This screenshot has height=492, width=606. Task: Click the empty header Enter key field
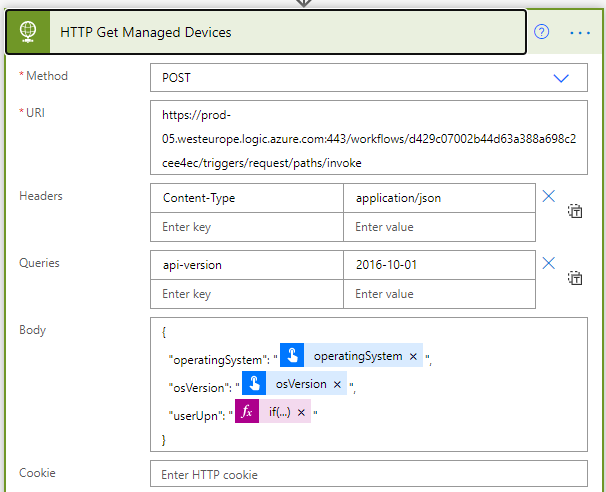point(247,227)
